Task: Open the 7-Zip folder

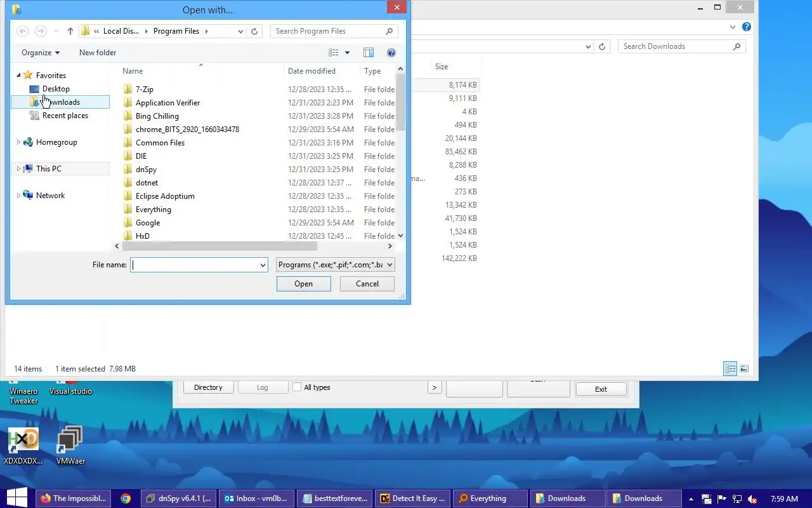Action: pos(145,90)
